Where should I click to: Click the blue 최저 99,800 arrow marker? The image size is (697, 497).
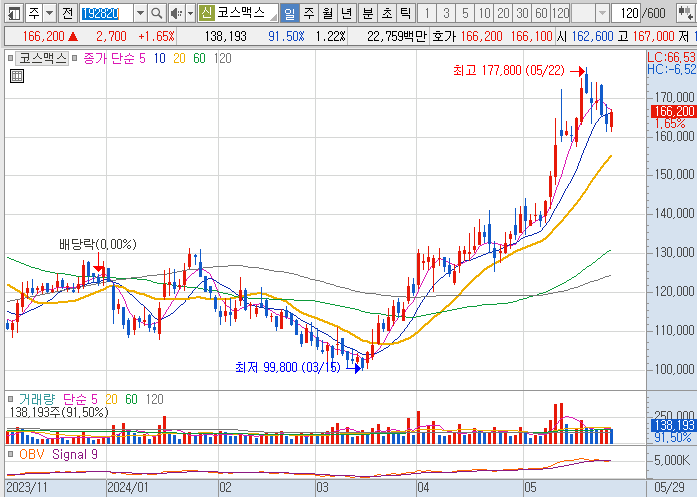click(x=354, y=368)
